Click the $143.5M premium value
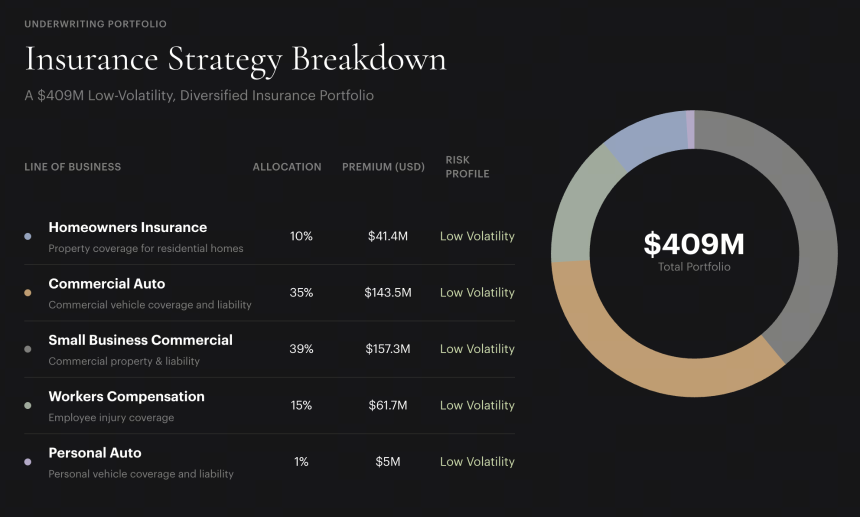The height and width of the screenshot is (517, 860). (388, 293)
